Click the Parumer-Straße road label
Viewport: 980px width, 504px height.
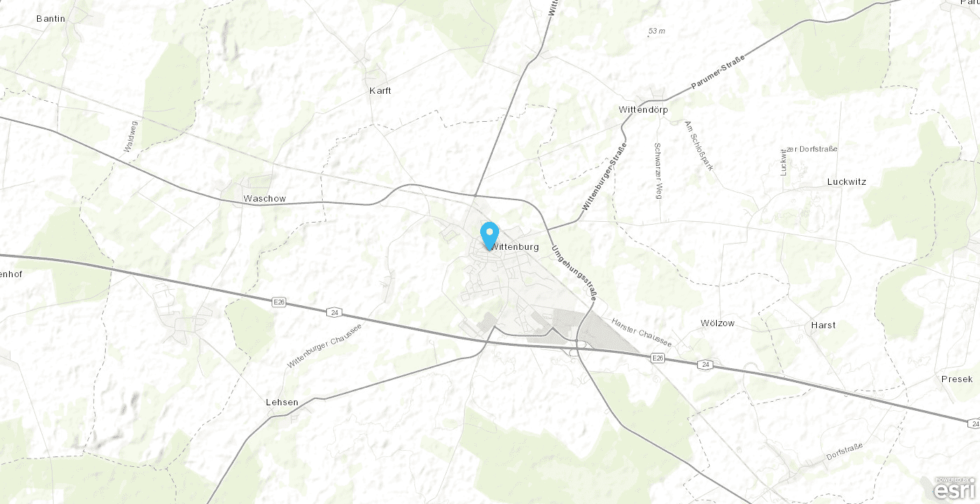(x=717, y=71)
